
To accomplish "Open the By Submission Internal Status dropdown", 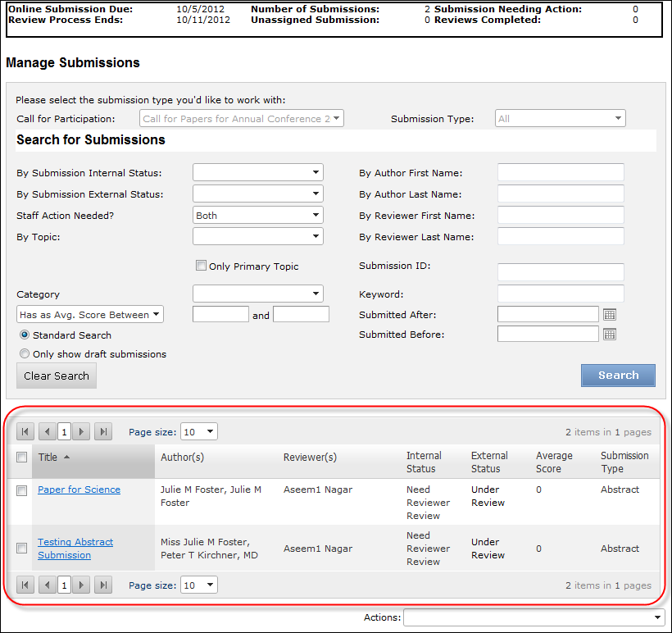I will 258,173.
